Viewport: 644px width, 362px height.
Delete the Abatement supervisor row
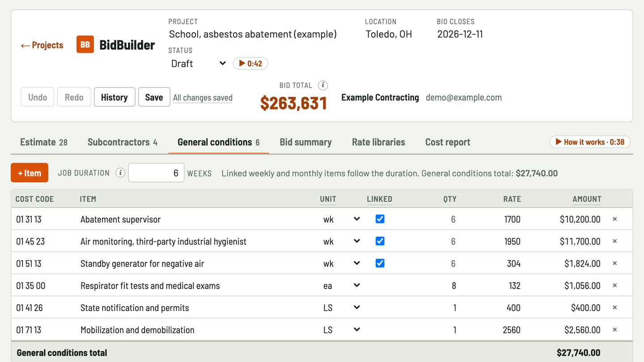pyautogui.click(x=614, y=219)
